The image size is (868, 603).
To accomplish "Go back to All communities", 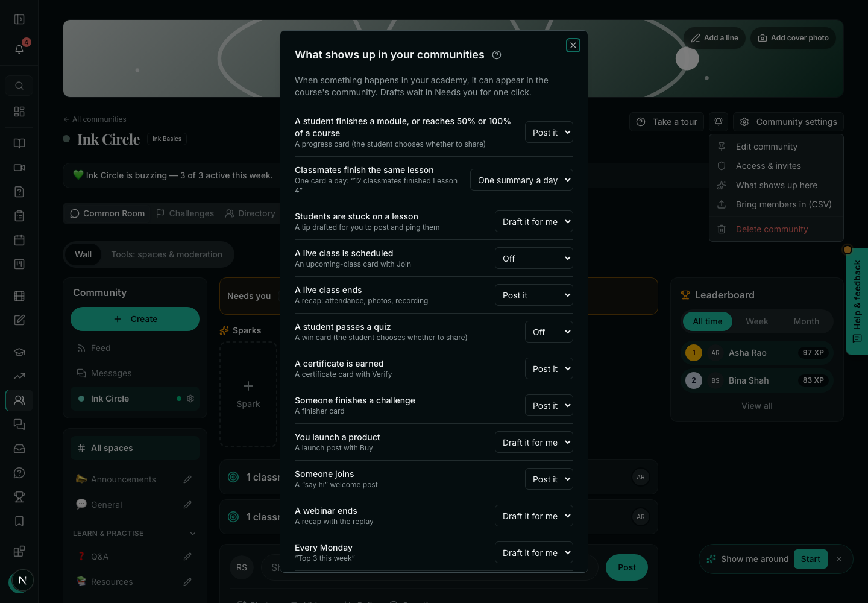I will pos(95,119).
